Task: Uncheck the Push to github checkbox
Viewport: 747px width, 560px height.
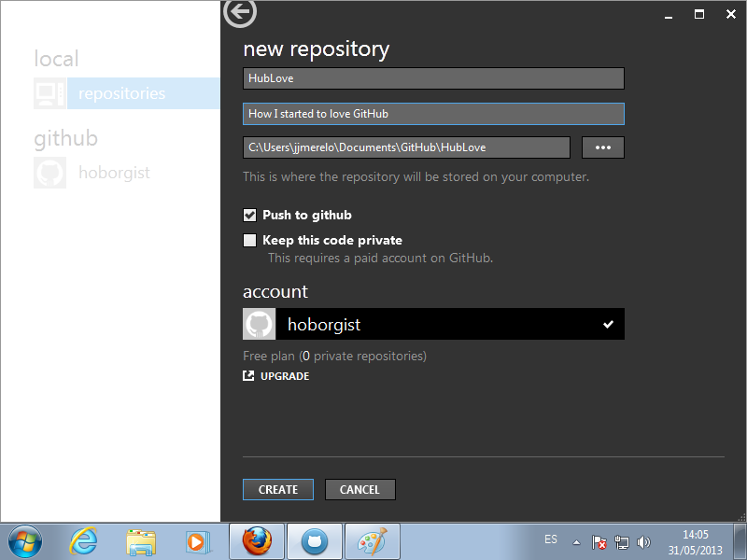Action: 249,216
